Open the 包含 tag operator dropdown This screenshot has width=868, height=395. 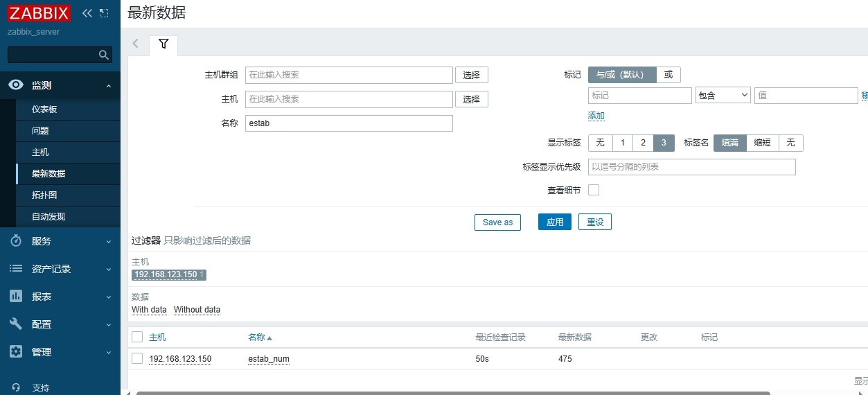click(x=723, y=95)
